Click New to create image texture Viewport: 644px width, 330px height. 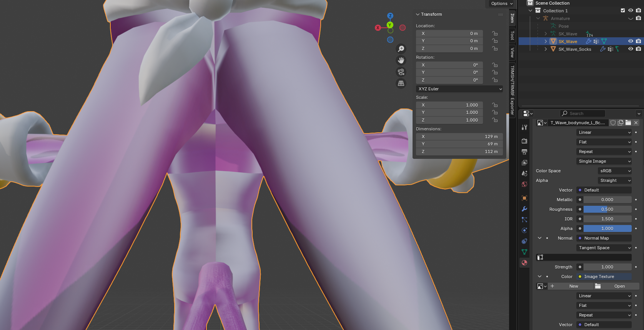(571, 286)
